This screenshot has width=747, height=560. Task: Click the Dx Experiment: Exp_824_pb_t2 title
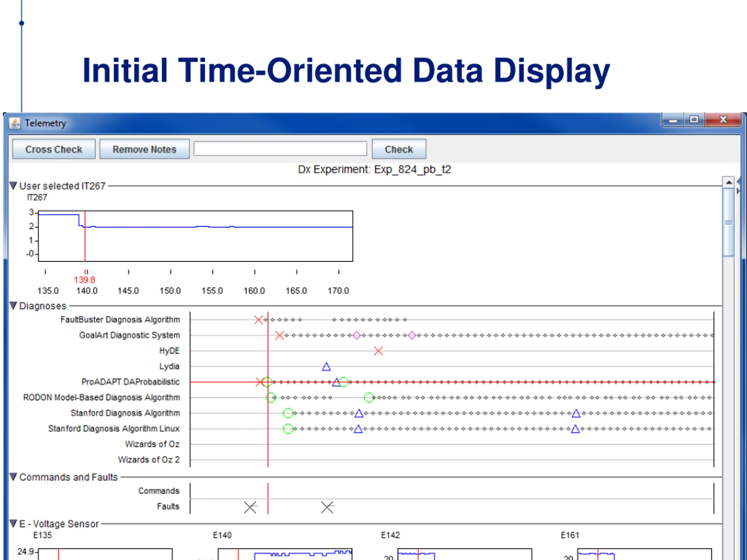click(x=374, y=169)
